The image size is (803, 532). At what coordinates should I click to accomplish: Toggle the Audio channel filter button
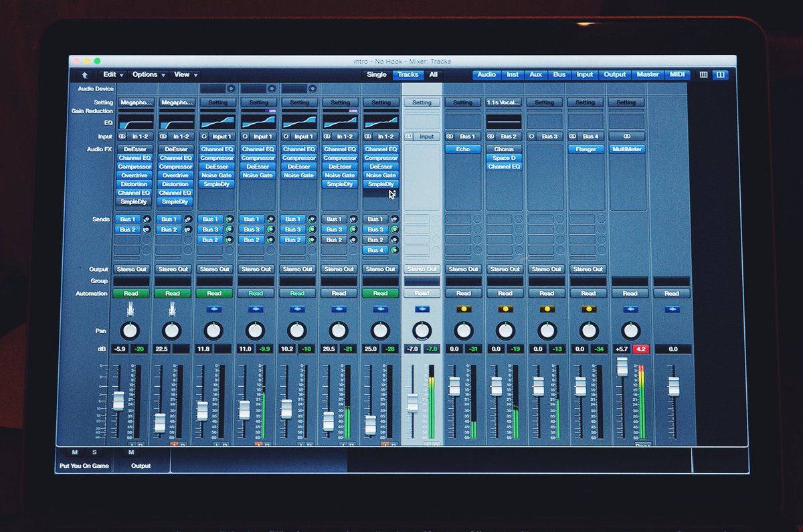coord(486,75)
